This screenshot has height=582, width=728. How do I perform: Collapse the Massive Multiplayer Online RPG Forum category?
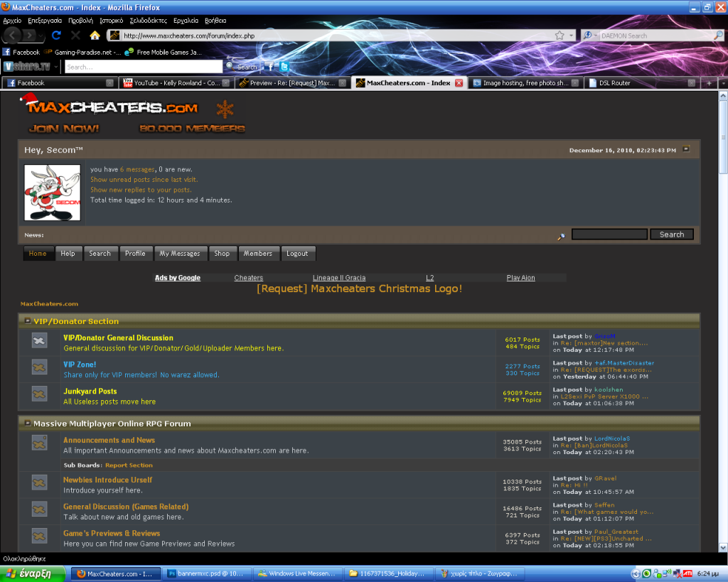pos(27,424)
